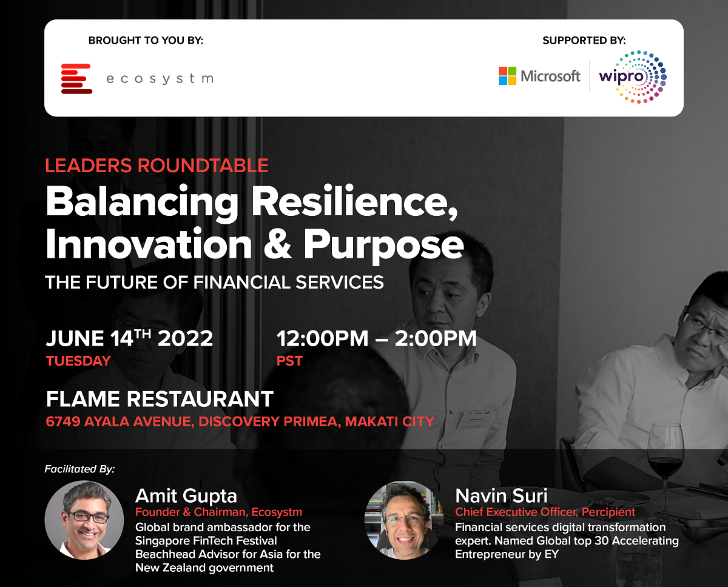This screenshot has width=728, height=587.
Task: Click the Wipro colorful dotted circle logo
Action: pyautogui.click(x=633, y=77)
